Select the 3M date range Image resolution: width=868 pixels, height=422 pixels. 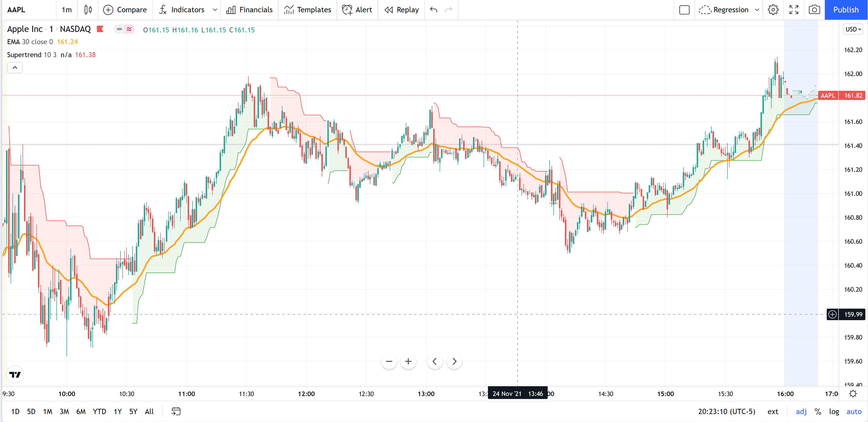click(64, 411)
